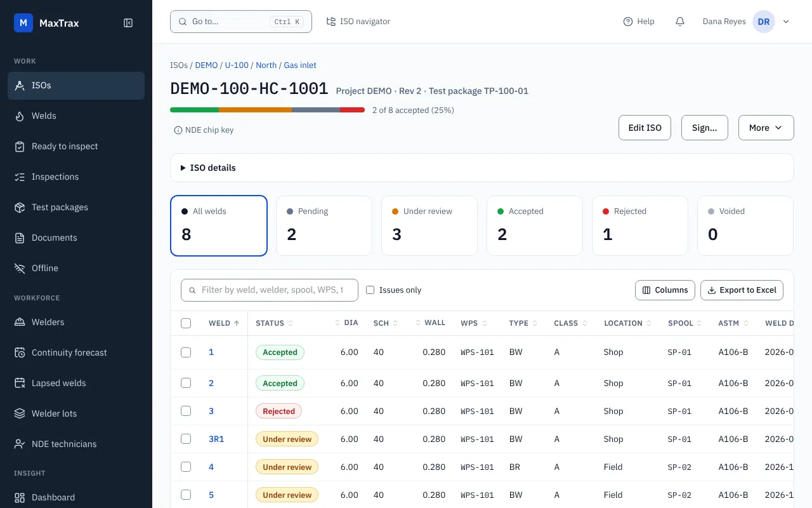Viewport: 812px width, 508px height.
Task: Sort table by WELD column
Action: point(224,323)
